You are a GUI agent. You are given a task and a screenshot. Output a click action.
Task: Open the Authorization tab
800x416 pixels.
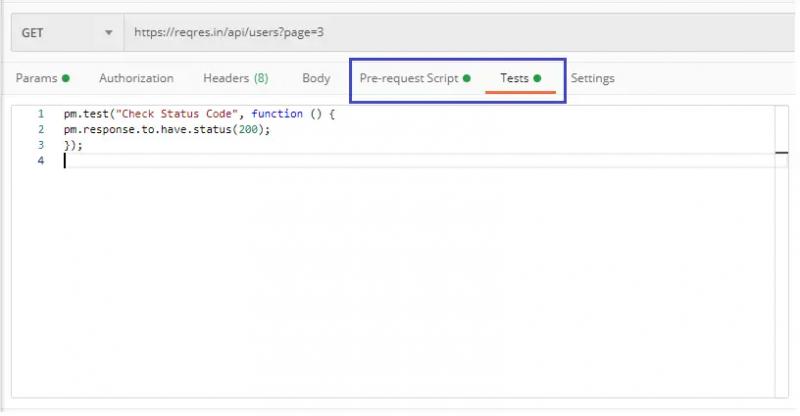coord(136,78)
